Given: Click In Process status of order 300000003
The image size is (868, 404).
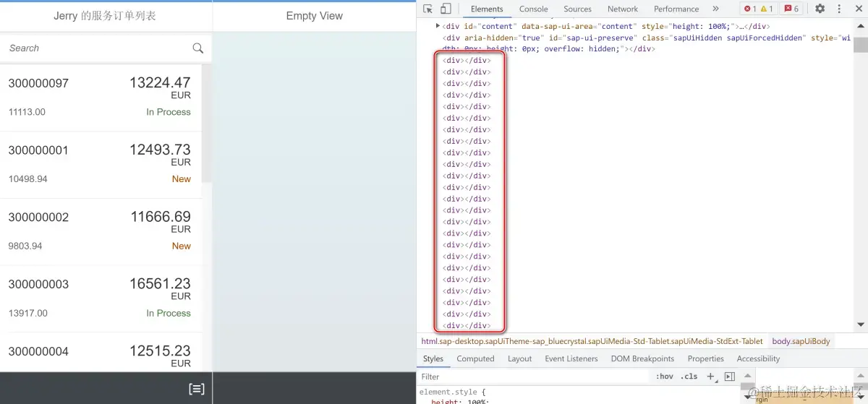Looking at the screenshot, I should 169,314.
